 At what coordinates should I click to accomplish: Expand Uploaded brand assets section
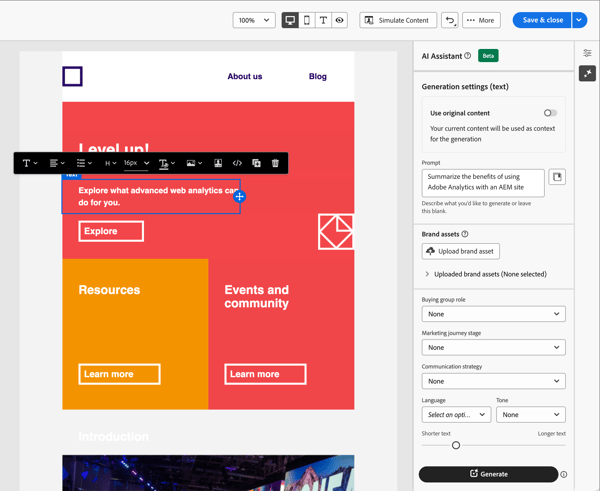(486, 274)
